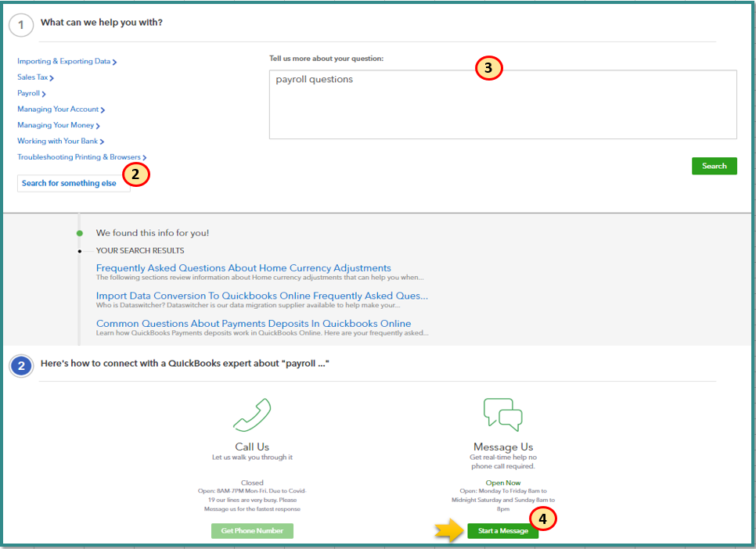Click chevron next to Sales Tax
This screenshot has width=756, height=549.
[x=52, y=77]
